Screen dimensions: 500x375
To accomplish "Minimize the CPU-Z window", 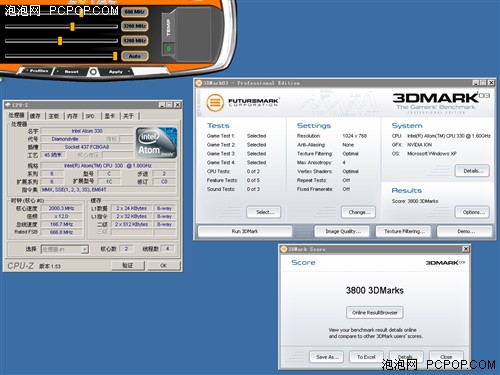I will pos(162,105).
